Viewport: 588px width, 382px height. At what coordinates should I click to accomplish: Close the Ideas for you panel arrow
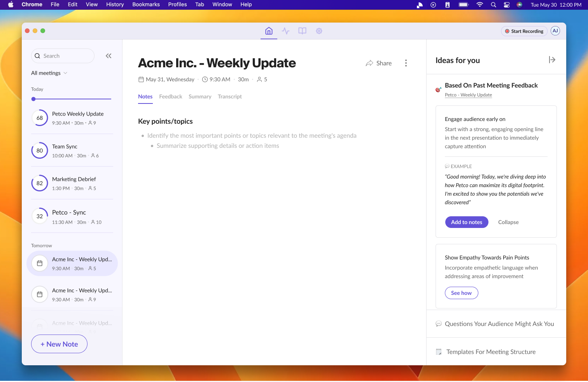pos(552,60)
